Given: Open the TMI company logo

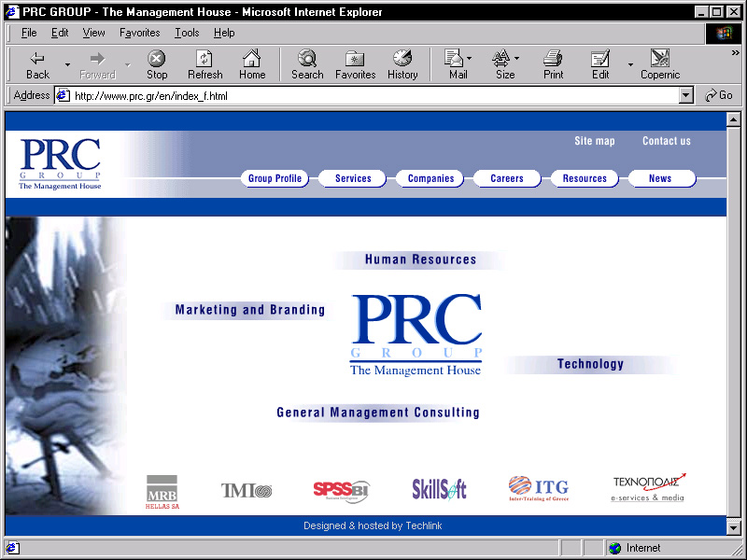Looking at the screenshot, I should (x=247, y=490).
